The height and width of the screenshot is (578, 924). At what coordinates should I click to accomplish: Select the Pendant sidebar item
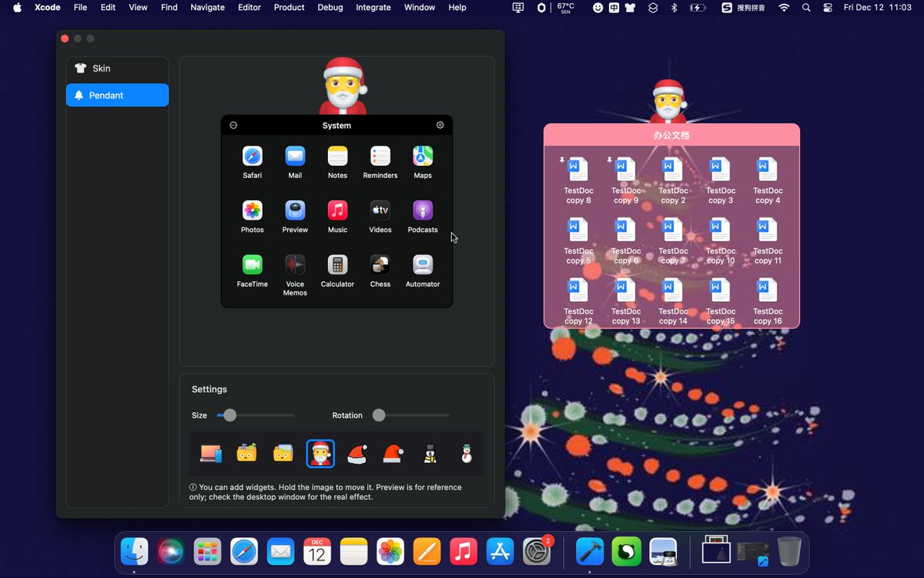[x=117, y=96]
